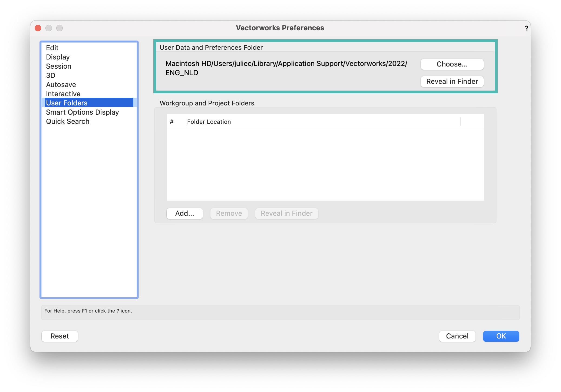Click the # column header
Viewport: 561px width, 392px height.
[x=176, y=122]
